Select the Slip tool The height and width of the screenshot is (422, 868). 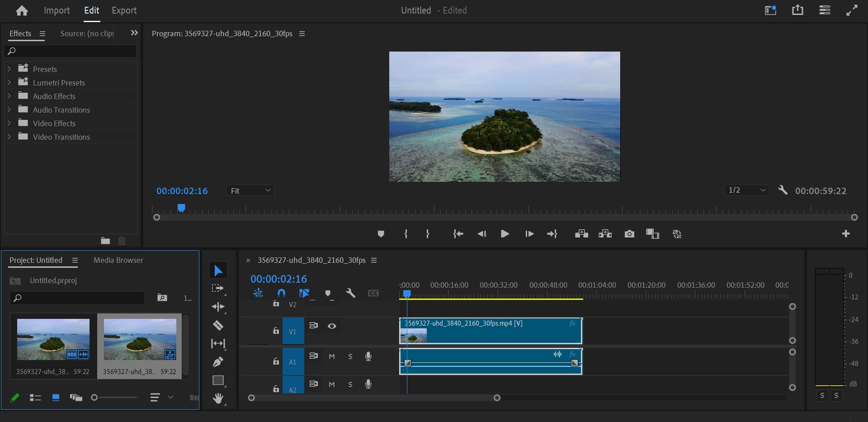pyautogui.click(x=218, y=344)
